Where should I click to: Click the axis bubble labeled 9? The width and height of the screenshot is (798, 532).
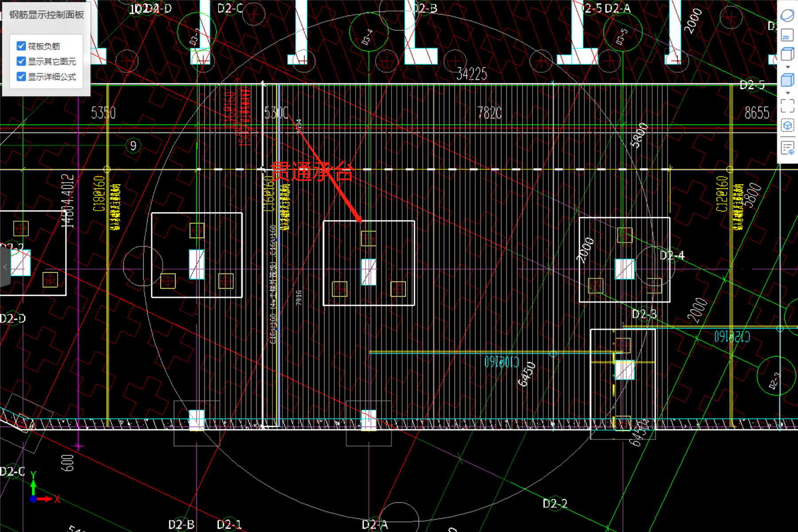(x=133, y=146)
